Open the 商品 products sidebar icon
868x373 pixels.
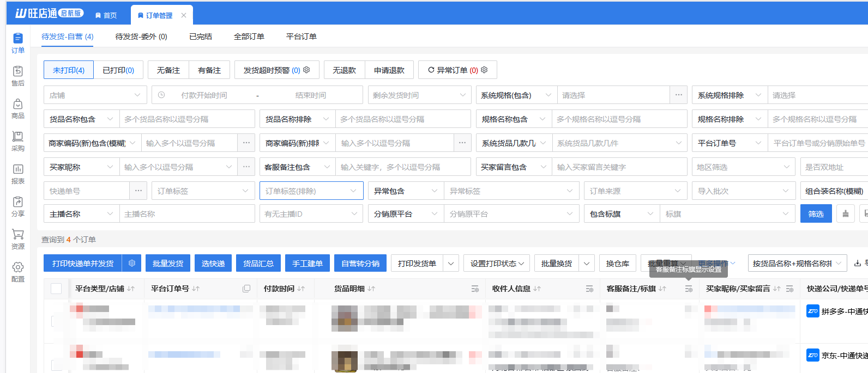[x=18, y=108]
